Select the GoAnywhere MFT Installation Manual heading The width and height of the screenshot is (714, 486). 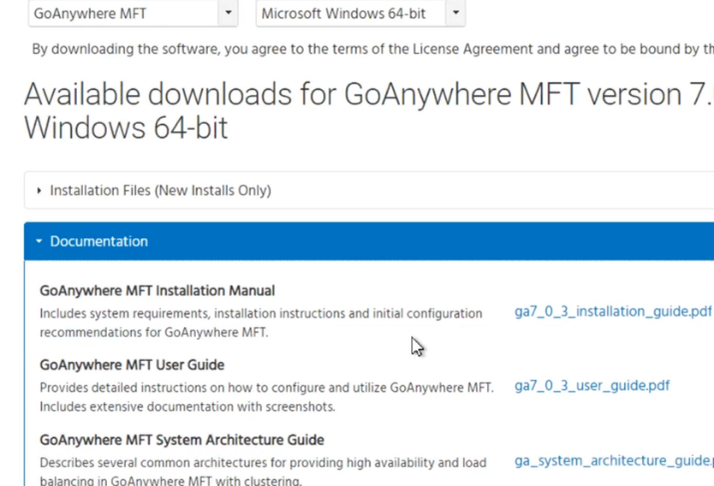[x=157, y=291]
